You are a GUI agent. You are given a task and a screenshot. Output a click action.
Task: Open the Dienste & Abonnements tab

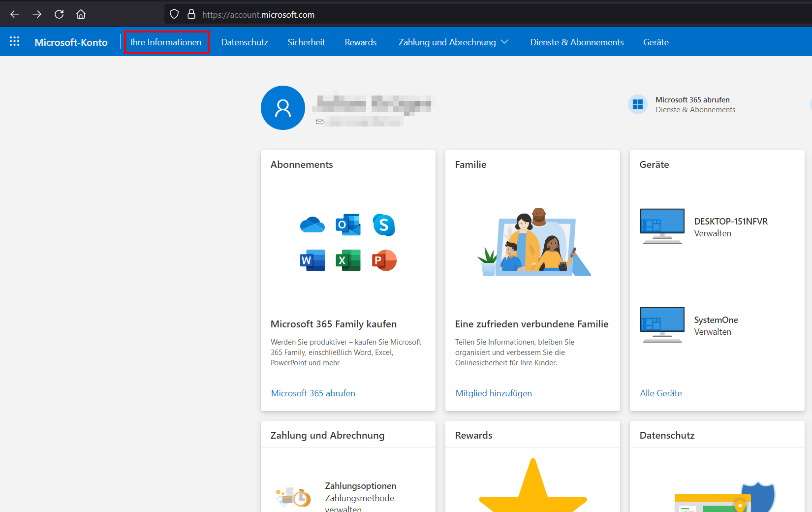tap(577, 42)
